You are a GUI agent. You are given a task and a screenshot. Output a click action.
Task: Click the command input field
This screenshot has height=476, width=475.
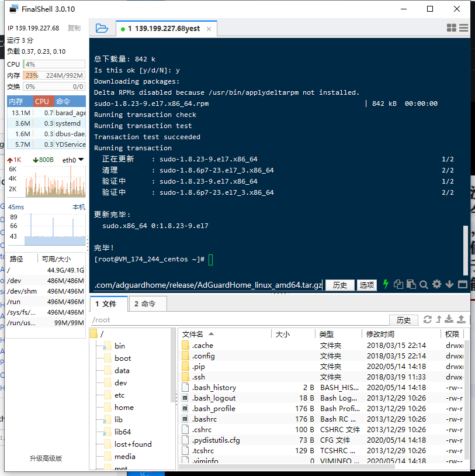pyautogui.click(x=208, y=285)
